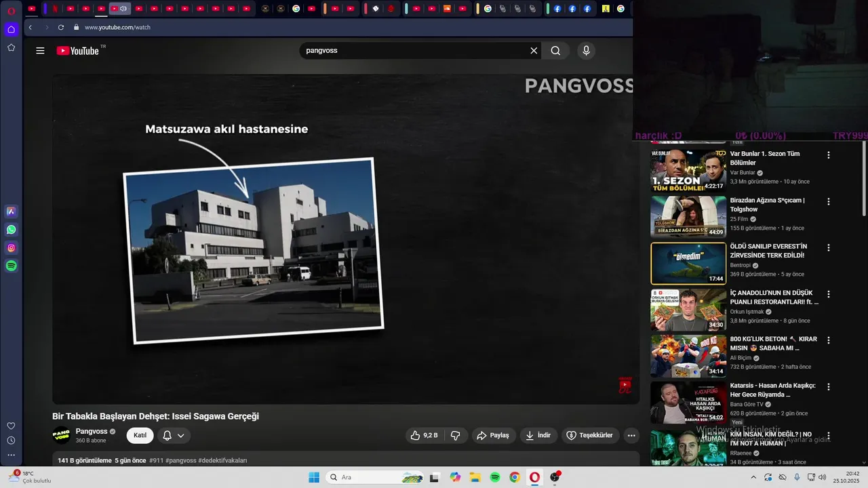Open OBS Studio from taskbar
Viewport: 868px width, 488px height.
pyautogui.click(x=555, y=477)
